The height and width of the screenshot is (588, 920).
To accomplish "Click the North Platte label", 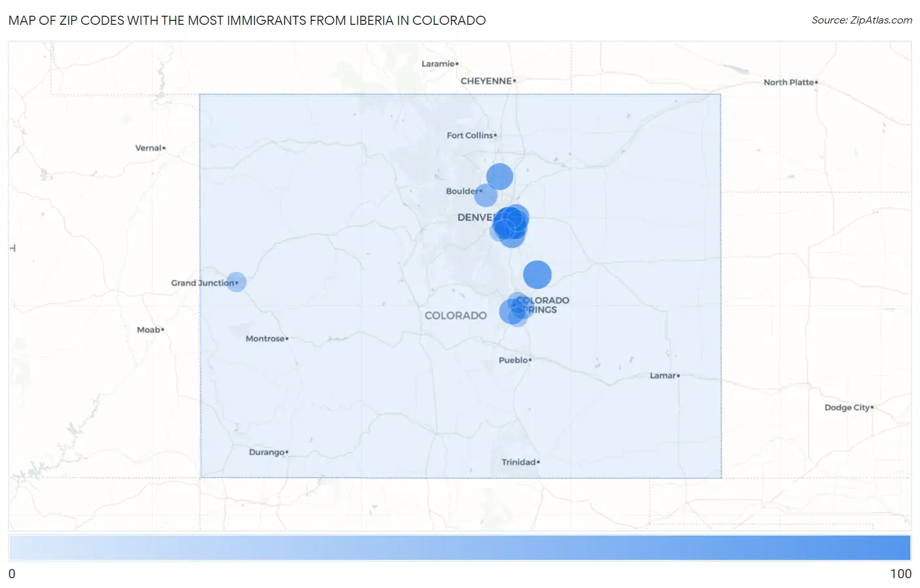I will pyautogui.click(x=790, y=82).
